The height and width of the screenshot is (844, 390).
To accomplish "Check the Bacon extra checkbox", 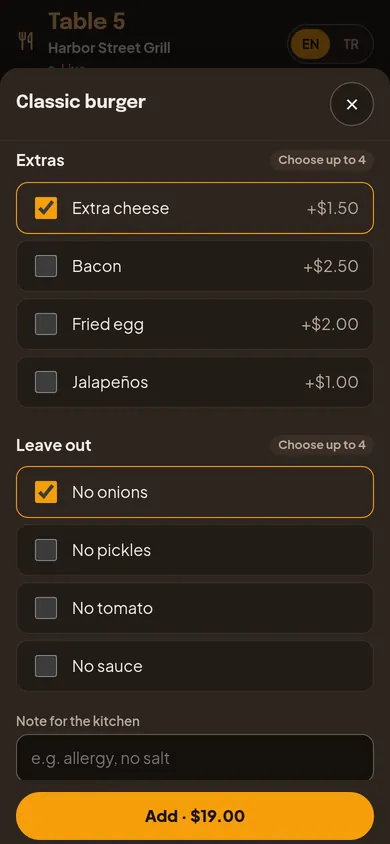I will [x=46, y=266].
